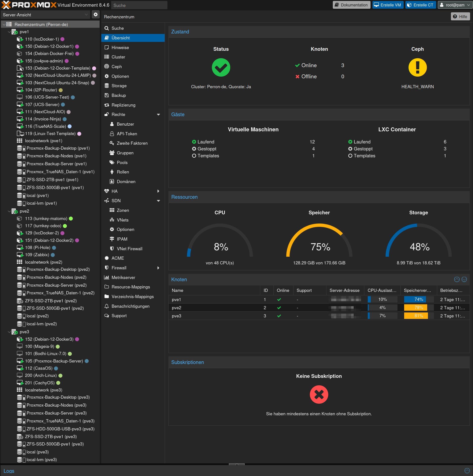473x476 pixels.
Task: Click the Logs panel label
Action: coord(9,471)
